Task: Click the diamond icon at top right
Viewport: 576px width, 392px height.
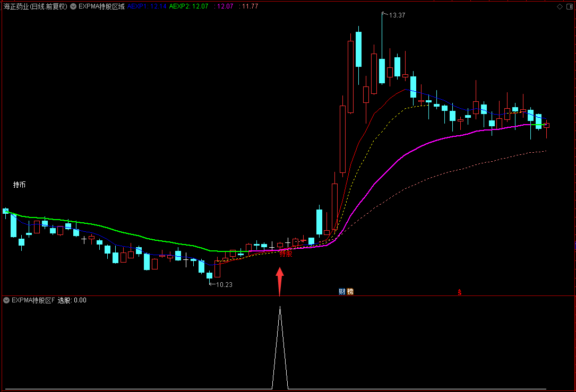Action: coord(560,6)
